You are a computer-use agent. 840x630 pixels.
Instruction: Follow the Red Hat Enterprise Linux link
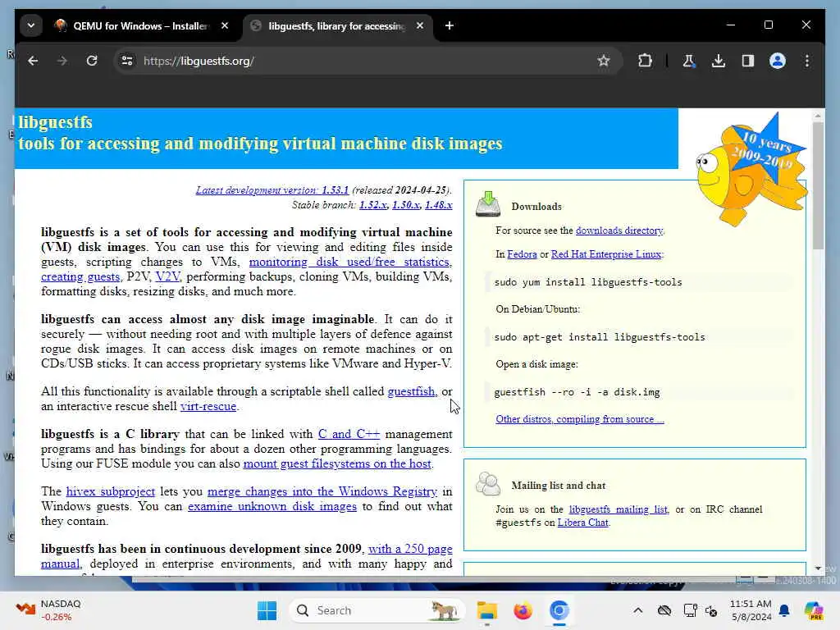click(x=606, y=254)
